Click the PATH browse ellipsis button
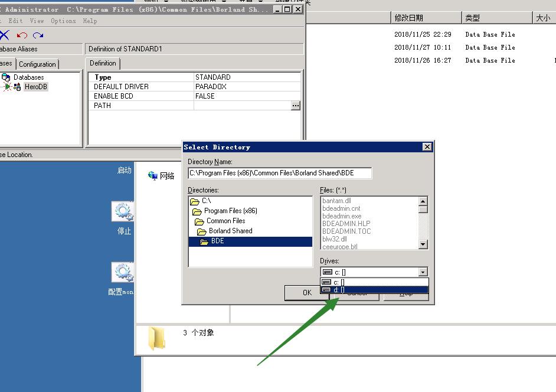 (x=296, y=106)
